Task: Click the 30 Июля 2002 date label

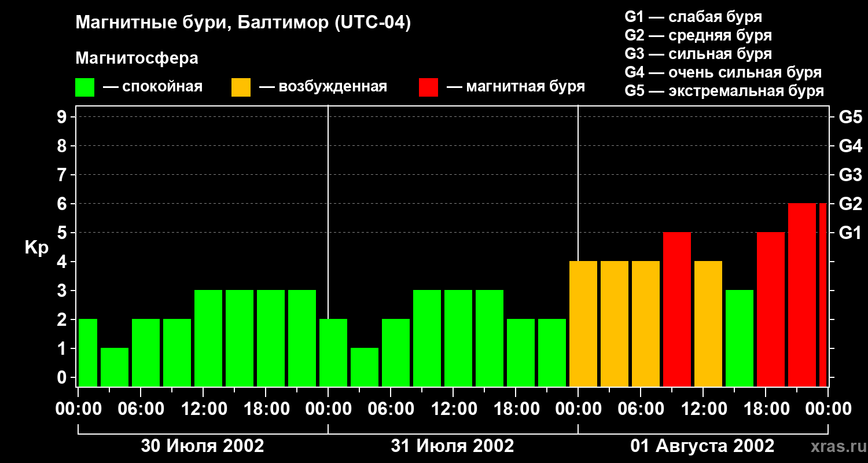Action: [x=203, y=446]
